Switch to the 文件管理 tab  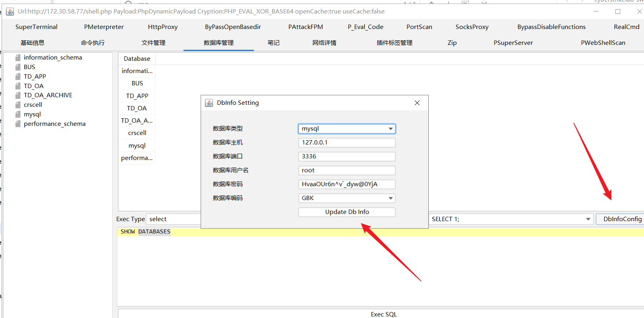pyautogui.click(x=153, y=43)
